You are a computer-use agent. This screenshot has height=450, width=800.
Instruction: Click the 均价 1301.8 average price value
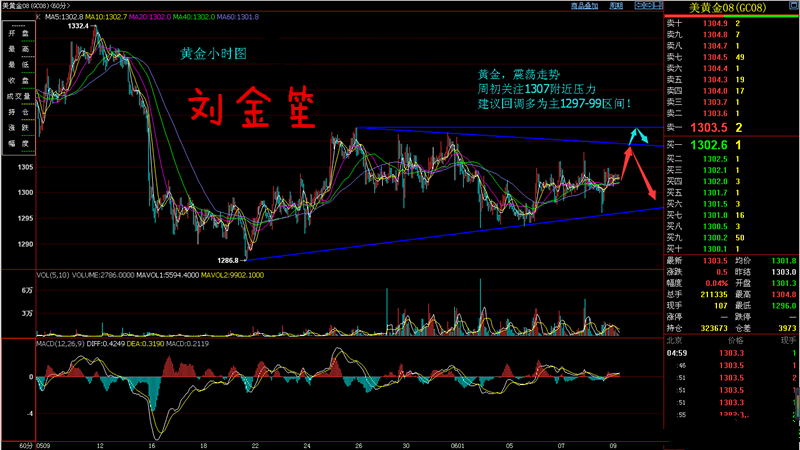[x=784, y=261]
